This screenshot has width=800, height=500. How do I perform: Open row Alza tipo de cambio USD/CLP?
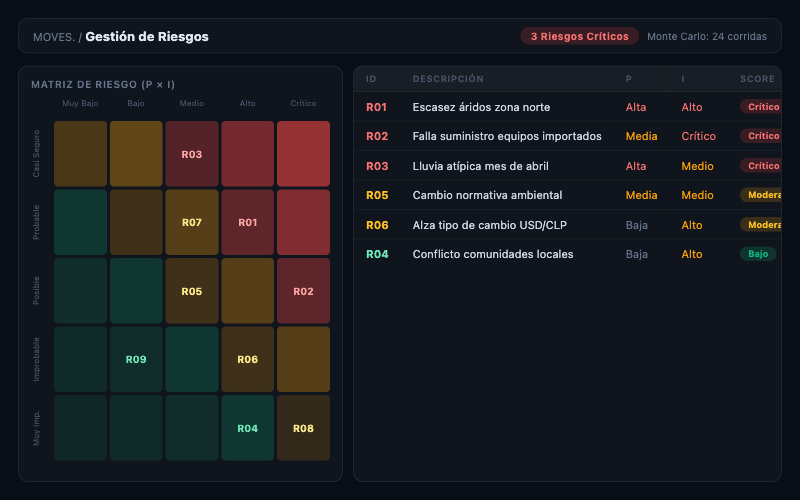tap(567, 224)
